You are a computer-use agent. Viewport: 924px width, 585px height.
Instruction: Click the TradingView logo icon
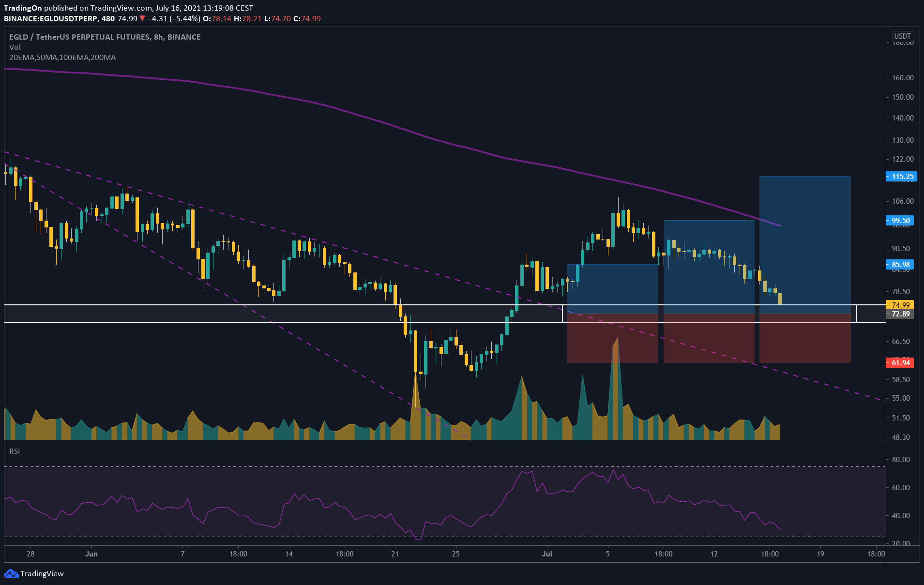click(11, 573)
